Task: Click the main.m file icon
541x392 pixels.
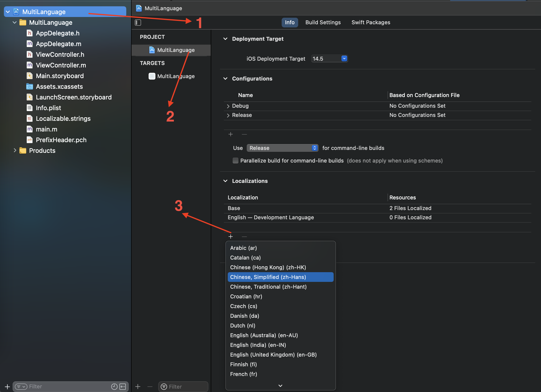Action: [29, 129]
